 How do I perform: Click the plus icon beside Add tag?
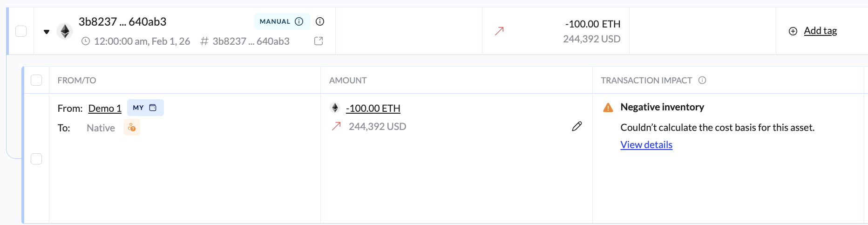pyautogui.click(x=793, y=31)
